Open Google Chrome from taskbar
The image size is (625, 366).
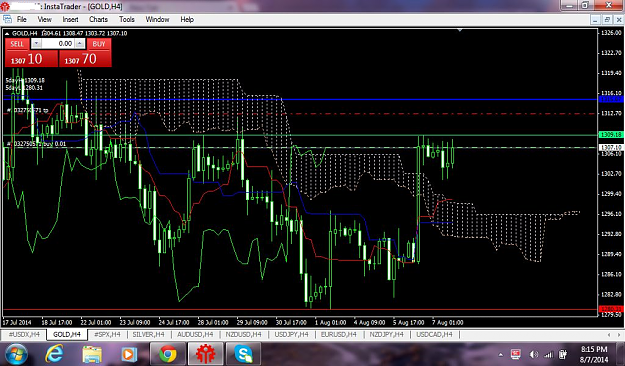pyautogui.click(x=168, y=354)
